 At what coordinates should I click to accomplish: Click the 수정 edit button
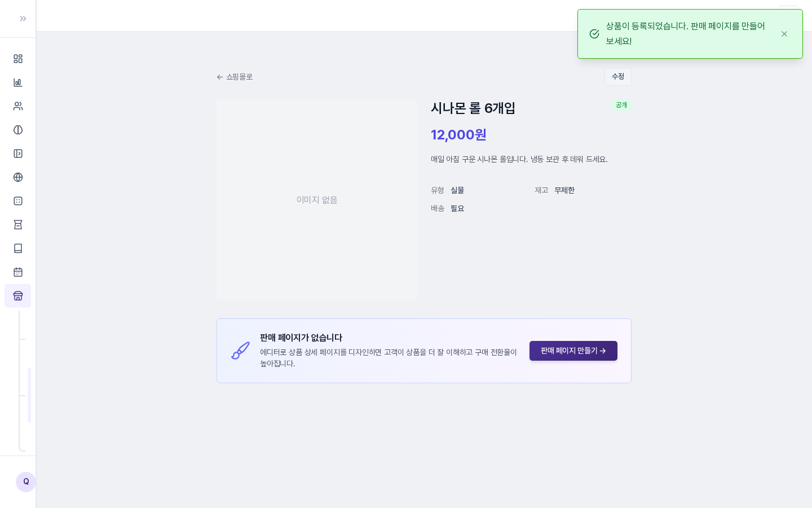[x=618, y=77]
